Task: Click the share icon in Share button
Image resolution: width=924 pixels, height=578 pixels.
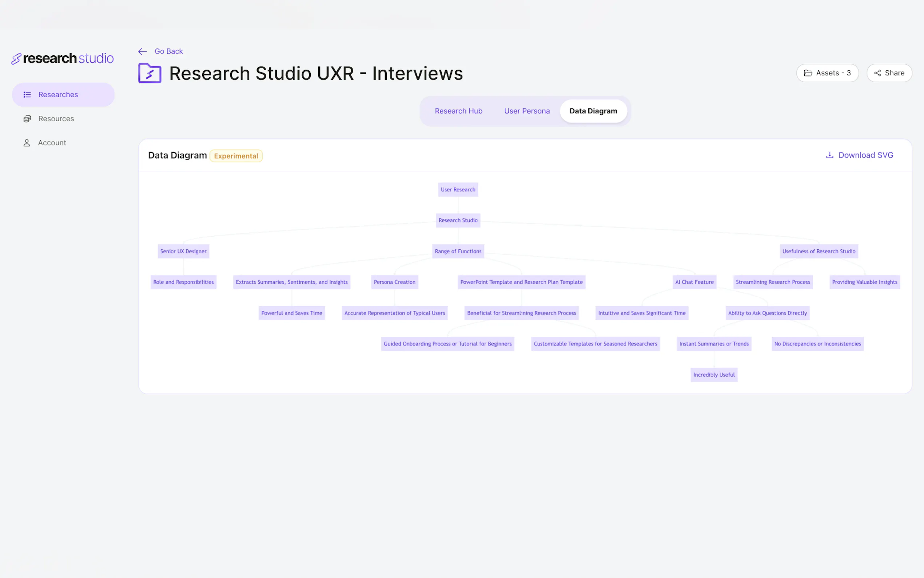Action: point(877,73)
